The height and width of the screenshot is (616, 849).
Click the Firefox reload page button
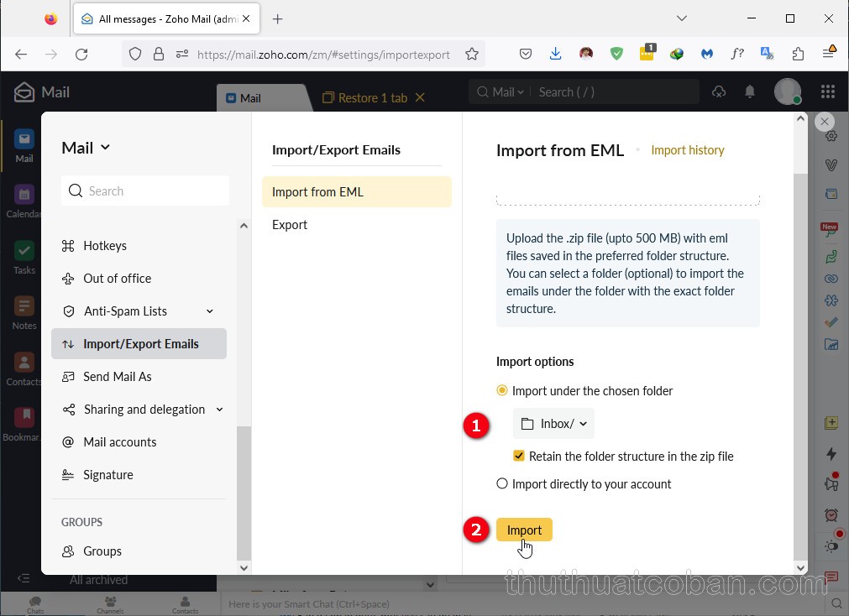81,55
